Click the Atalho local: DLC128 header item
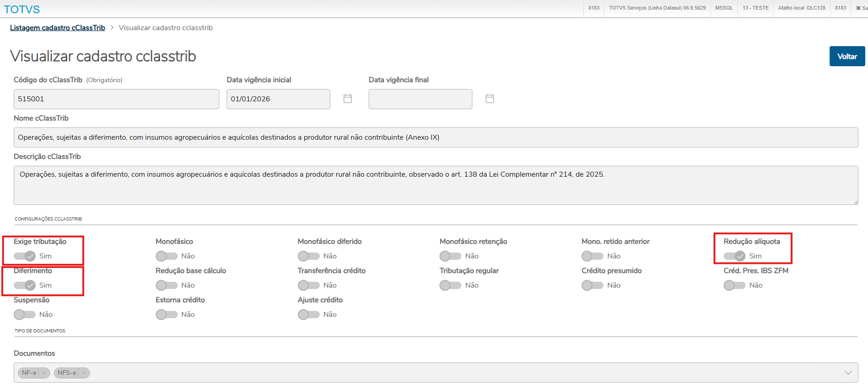Viewport: 868px width, 389px height. coord(802,8)
